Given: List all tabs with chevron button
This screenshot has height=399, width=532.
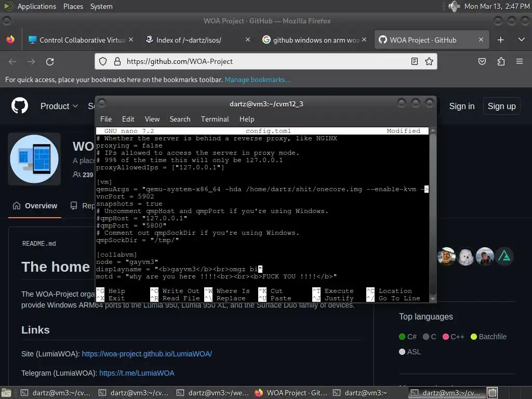Looking at the screenshot, I should click(522, 39).
